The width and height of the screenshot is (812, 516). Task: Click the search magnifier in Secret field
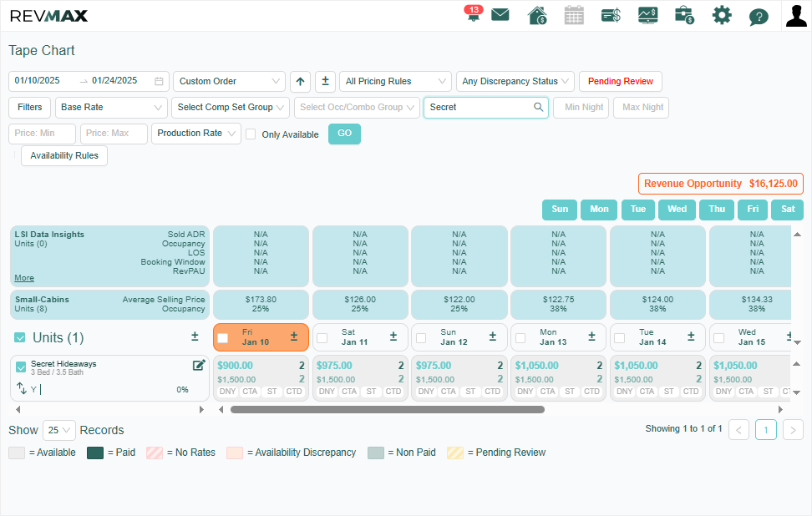pyautogui.click(x=539, y=107)
